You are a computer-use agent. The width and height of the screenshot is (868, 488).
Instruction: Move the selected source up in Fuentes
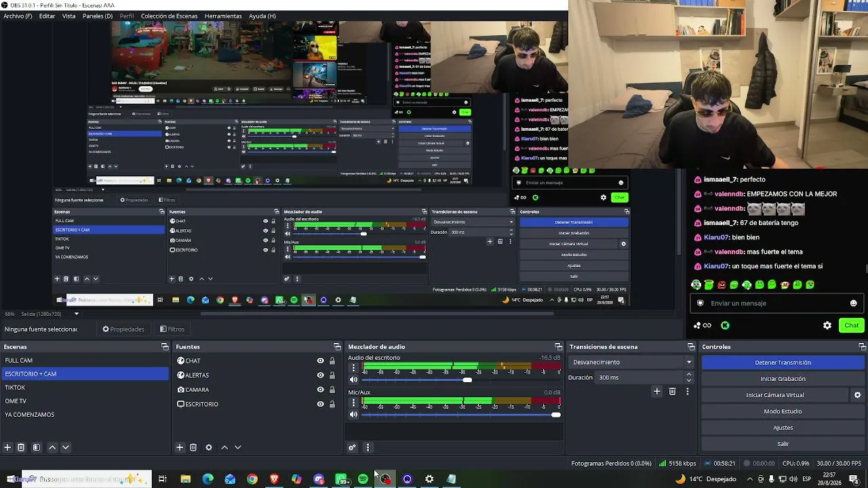coord(224,447)
